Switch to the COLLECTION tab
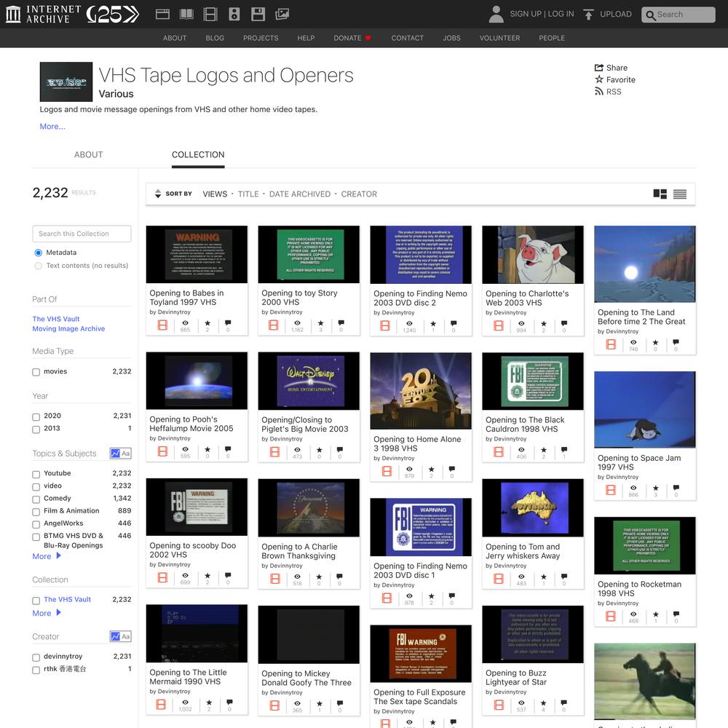 click(x=198, y=154)
